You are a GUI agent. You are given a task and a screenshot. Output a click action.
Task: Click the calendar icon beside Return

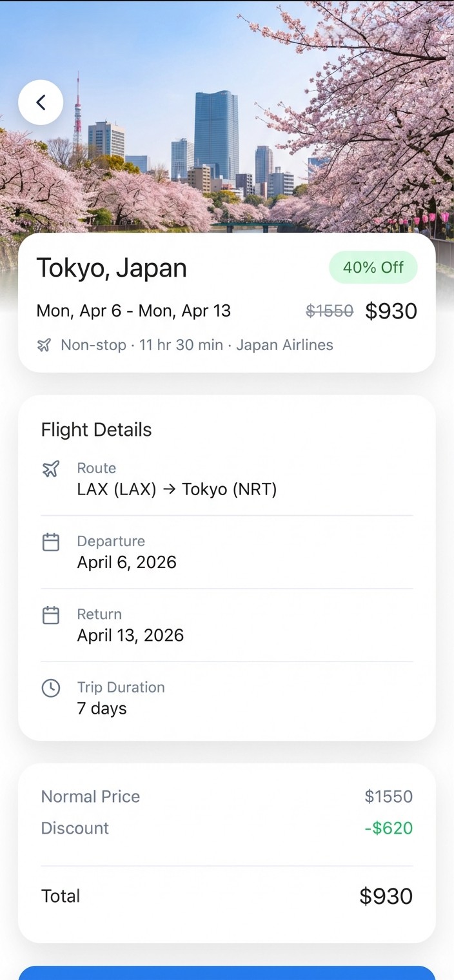pyautogui.click(x=51, y=615)
